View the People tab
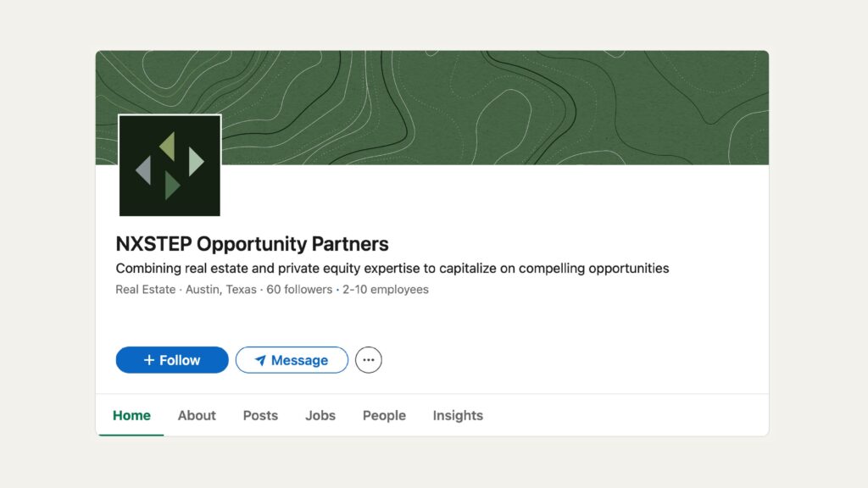 click(384, 415)
